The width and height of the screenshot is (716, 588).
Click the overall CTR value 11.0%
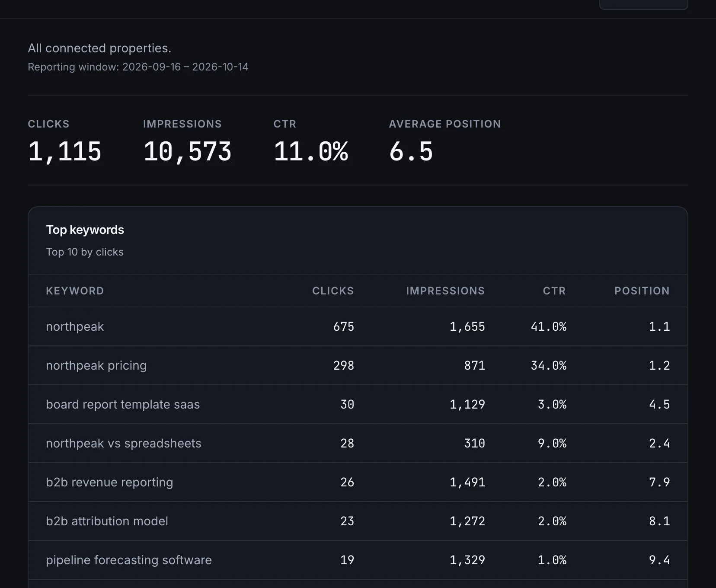[311, 152]
